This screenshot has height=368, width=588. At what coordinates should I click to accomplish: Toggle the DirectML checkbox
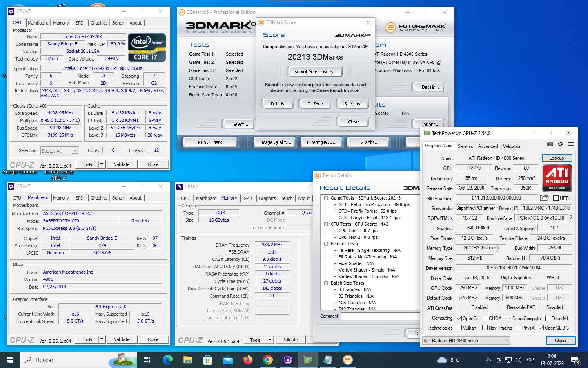[548, 319]
